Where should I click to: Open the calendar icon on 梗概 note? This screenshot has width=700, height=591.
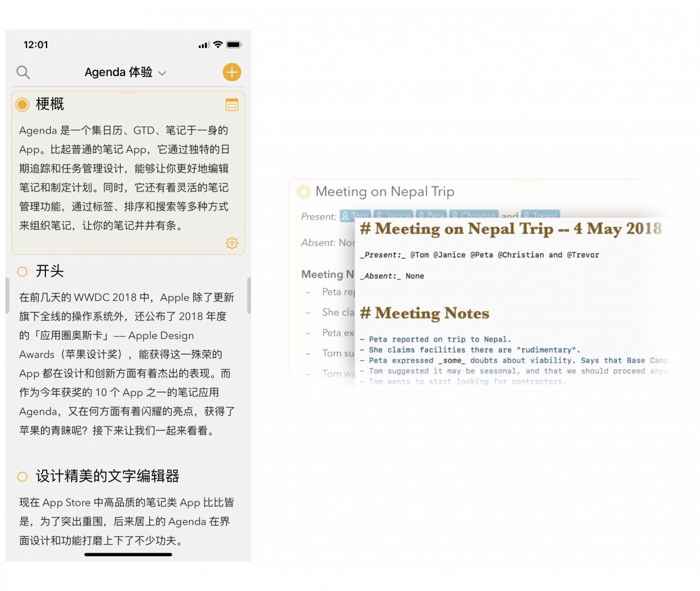pyautogui.click(x=232, y=105)
